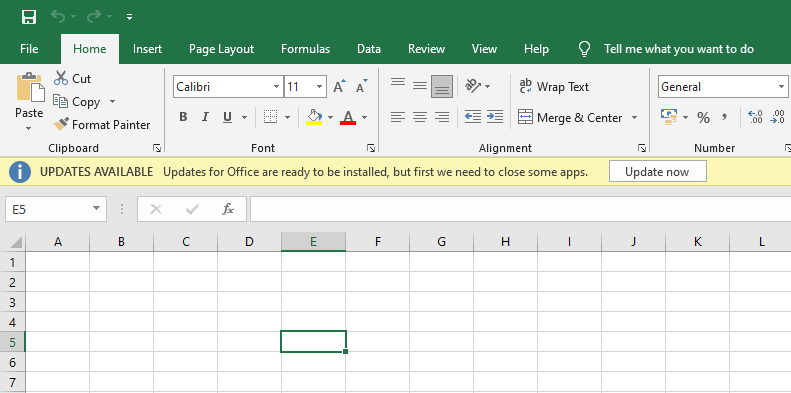This screenshot has width=791, height=393.
Task: Open the font size 11 dropdown
Action: click(319, 87)
